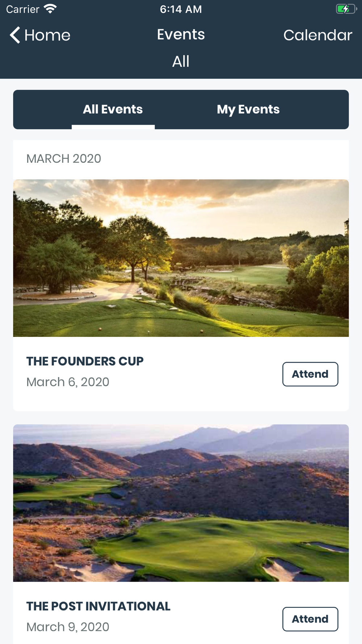Tap the Carrier label in status bar

23,9
